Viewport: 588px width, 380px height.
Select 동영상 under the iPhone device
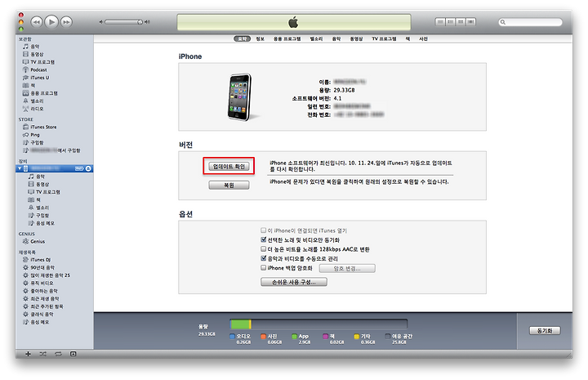38,184
